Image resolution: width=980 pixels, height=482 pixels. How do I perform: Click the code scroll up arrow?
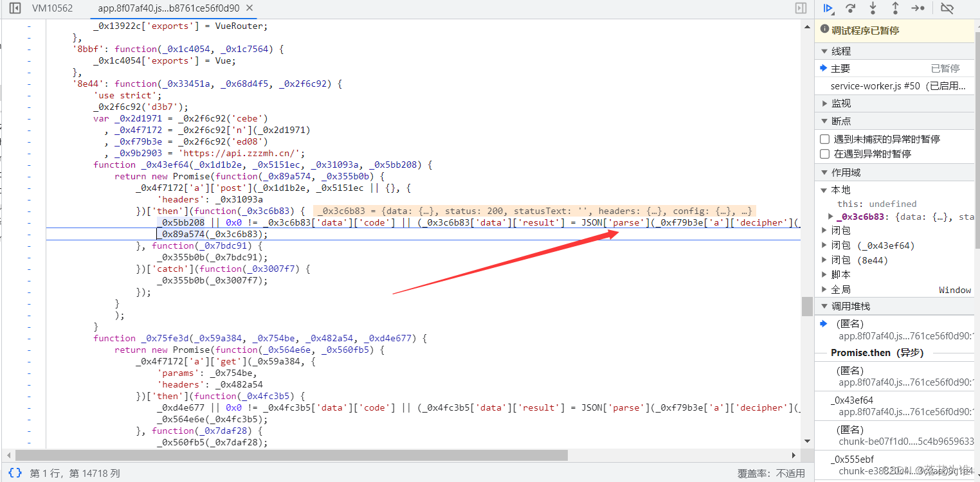click(807, 25)
